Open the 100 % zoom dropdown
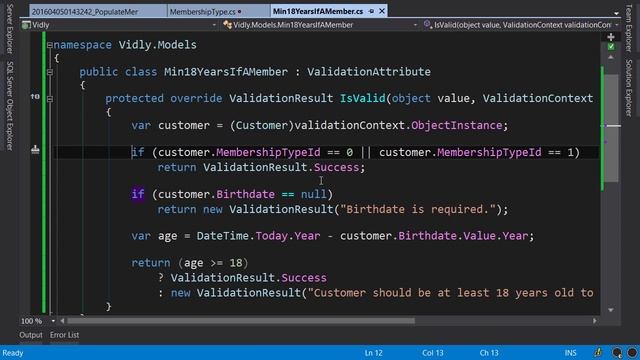 [x=53, y=321]
